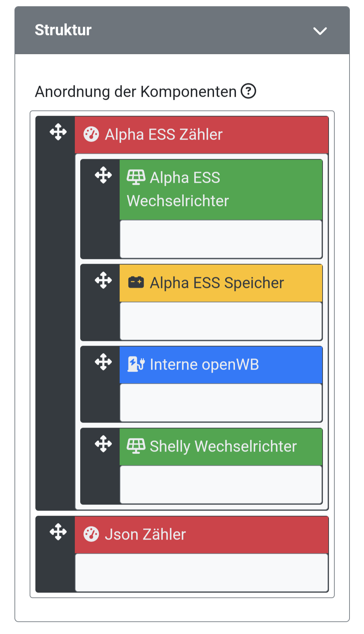The image size is (364, 634).
Task: Click battery icon on Alpha ESS Speicher
Action: (x=136, y=283)
